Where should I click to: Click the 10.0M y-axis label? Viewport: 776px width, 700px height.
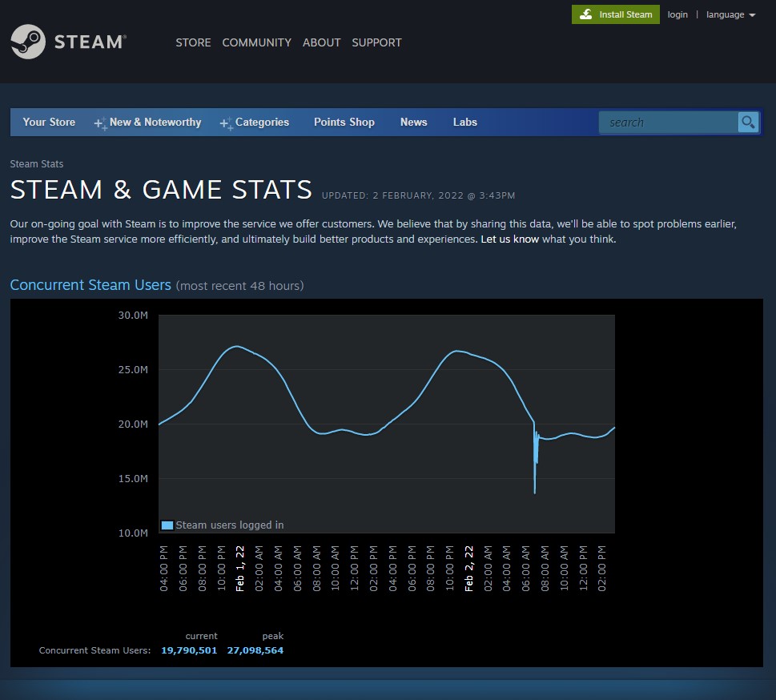pos(133,533)
